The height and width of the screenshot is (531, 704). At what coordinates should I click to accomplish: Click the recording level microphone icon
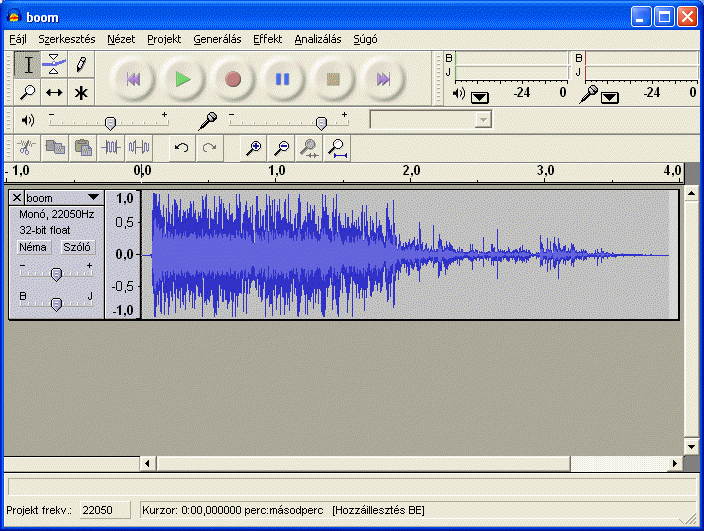point(208,121)
